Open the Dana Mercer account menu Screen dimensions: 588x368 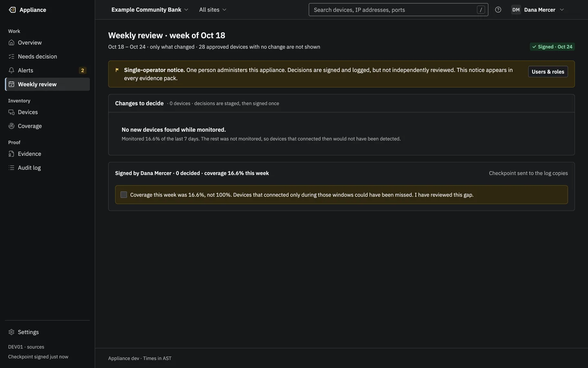click(538, 10)
